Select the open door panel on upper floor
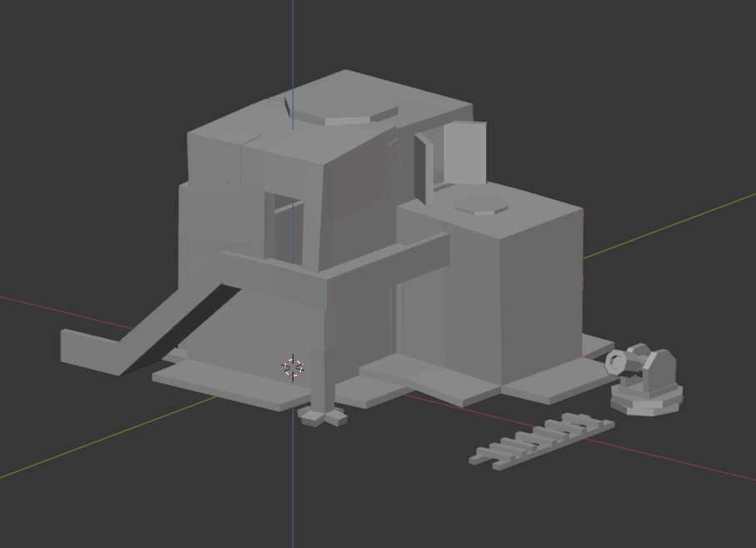756x548 pixels. [x=463, y=153]
